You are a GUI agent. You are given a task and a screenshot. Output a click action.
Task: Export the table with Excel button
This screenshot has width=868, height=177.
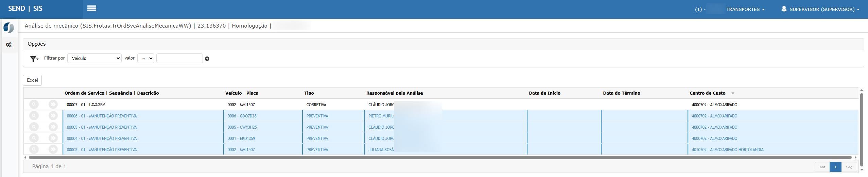[x=32, y=80]
